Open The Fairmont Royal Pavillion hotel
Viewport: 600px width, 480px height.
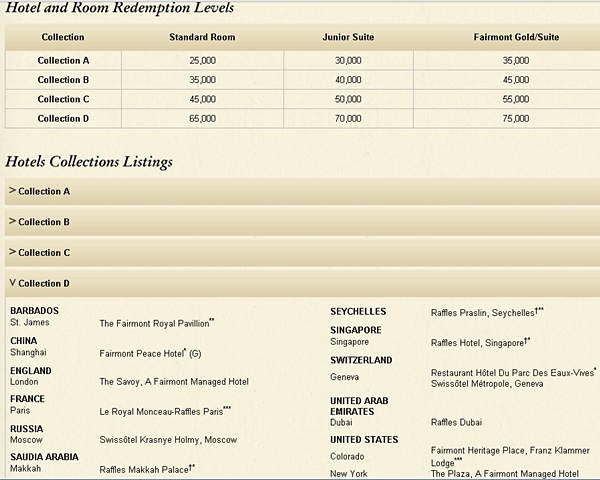click(x=157, y=323)
